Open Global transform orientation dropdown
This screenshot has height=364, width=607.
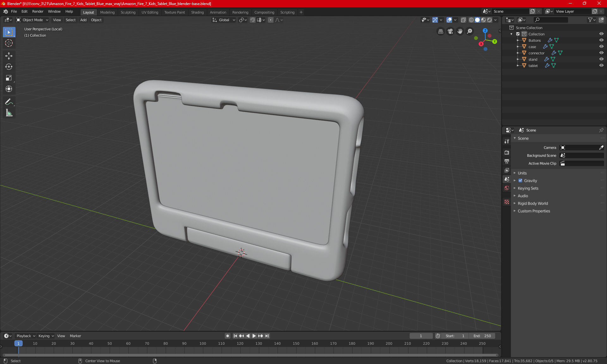[224, 20]
